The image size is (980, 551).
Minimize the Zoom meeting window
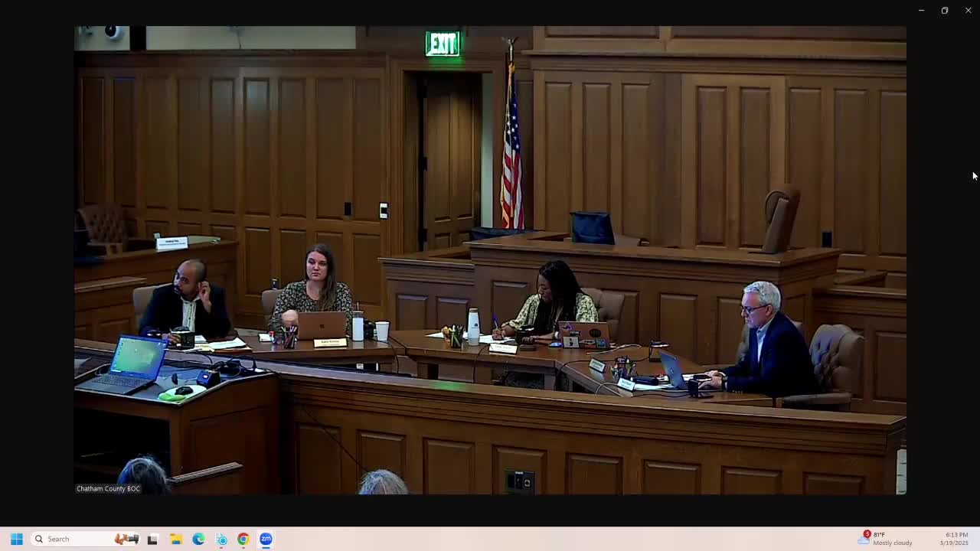921,11
